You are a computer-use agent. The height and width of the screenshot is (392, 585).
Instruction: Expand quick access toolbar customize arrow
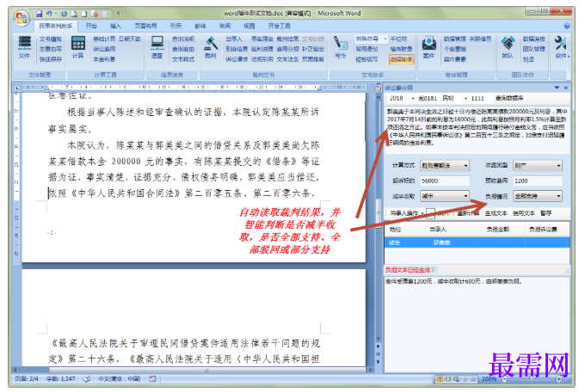coord(118,14)
